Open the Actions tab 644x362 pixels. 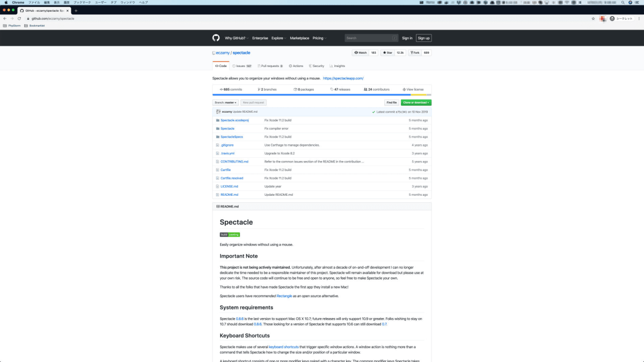pos(296,66)
